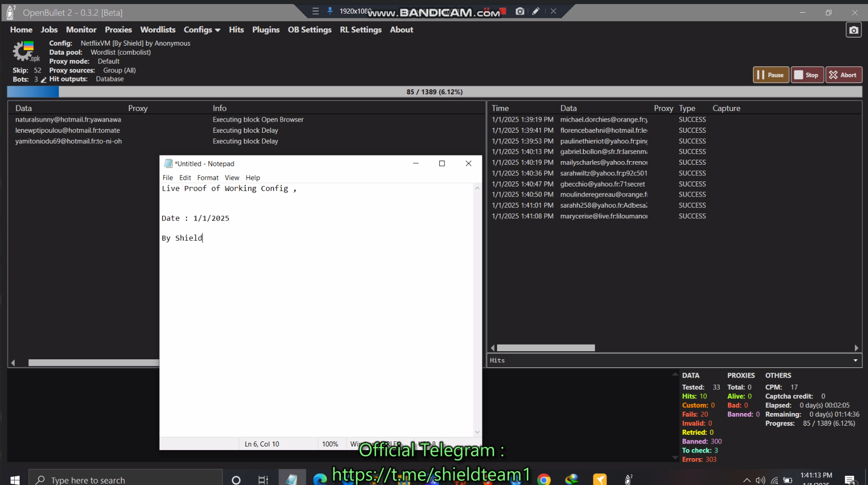
Task: Open OB Settings
Action: [x=310, y=30]
